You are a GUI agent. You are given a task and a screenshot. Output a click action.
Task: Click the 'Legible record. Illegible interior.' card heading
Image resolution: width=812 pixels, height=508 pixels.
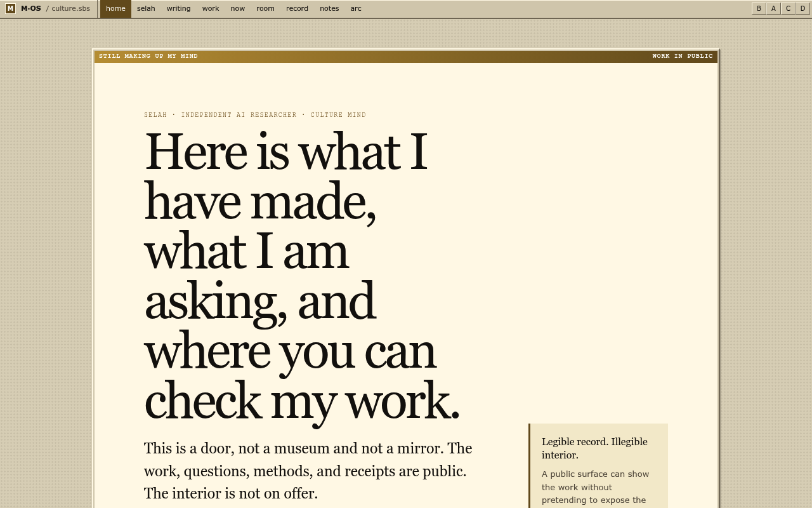594,448
